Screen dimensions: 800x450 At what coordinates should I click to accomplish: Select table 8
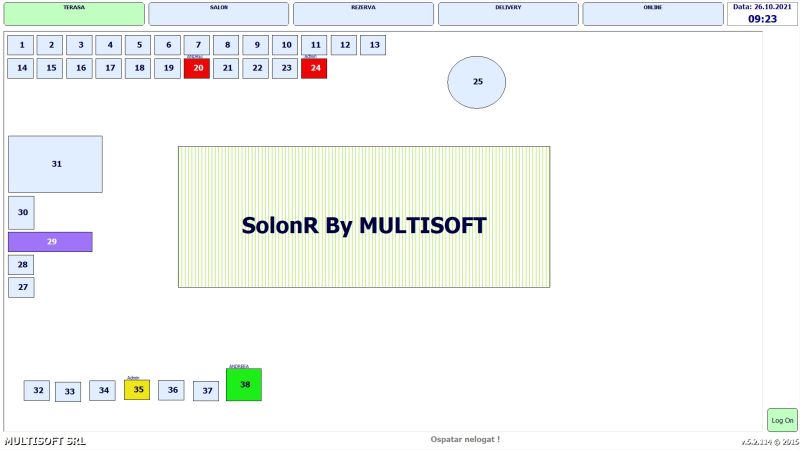point(226,45)
